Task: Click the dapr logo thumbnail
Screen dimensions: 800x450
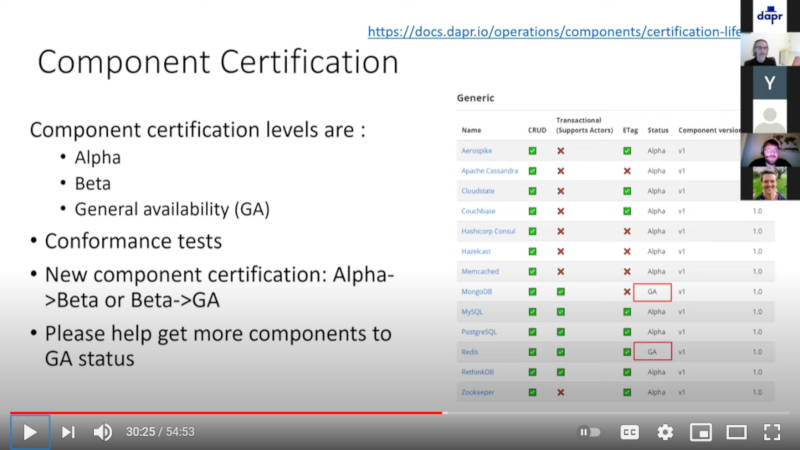Action: [x=770, y=16]
